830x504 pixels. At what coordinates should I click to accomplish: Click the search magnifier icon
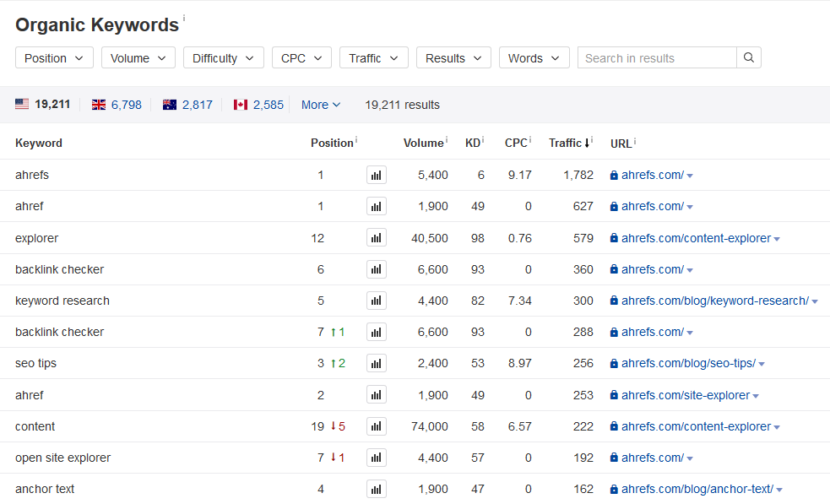tap(748, 57)
